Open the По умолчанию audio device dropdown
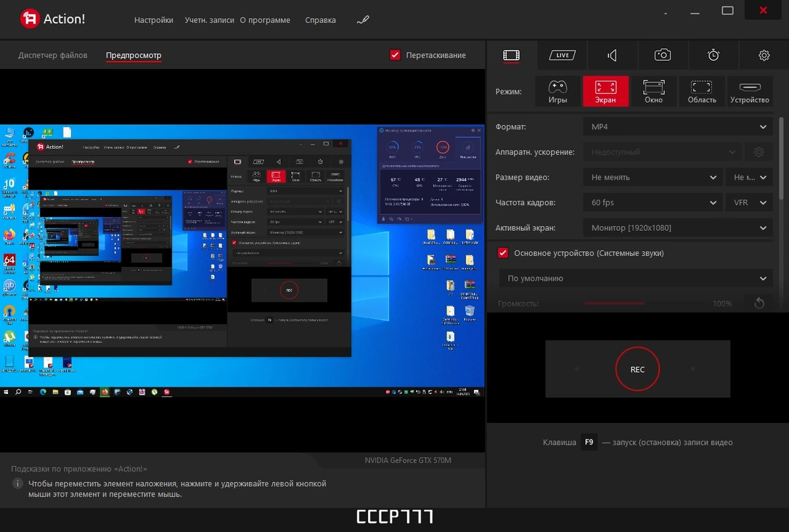This screenshot has height=532, width=789. click(636, 278)
